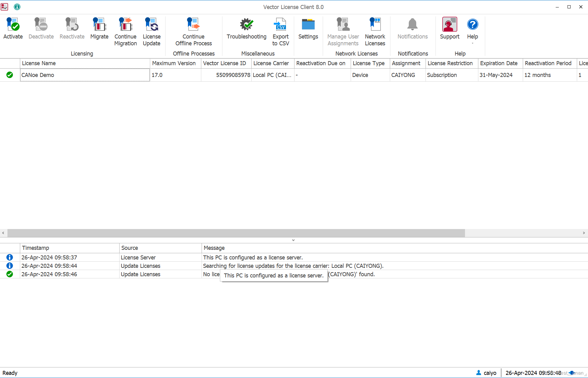Select the 26-Apr-2024 09:58:46 log timestamp
This screenshot has width=588, height=378.
click(49, 274)
